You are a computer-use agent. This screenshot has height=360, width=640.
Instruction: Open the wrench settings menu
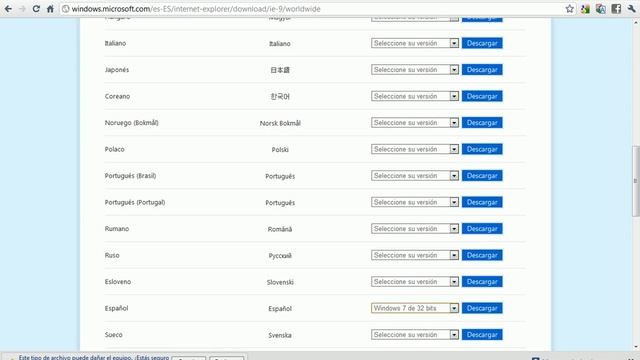coord(631,9)
